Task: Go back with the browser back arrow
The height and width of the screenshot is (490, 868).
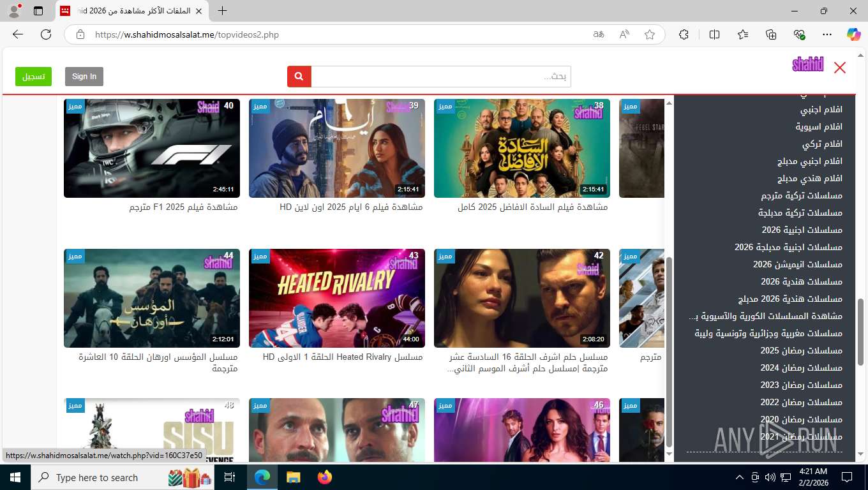Action: [18, 34]
